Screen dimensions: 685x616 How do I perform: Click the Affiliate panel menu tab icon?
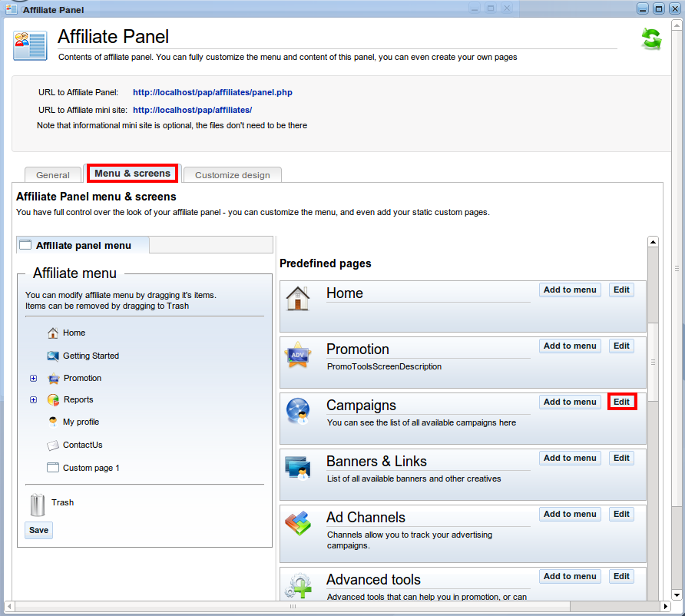(x=26, y=245)
